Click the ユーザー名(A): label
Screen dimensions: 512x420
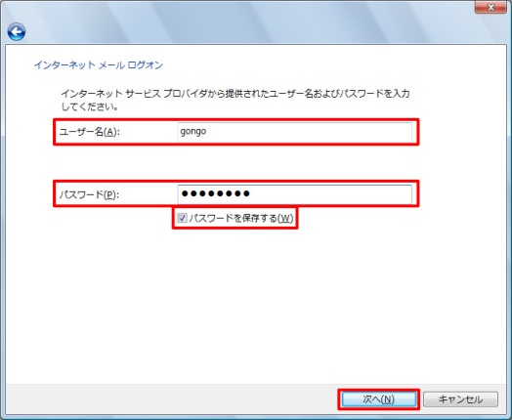tap(90, 132)
